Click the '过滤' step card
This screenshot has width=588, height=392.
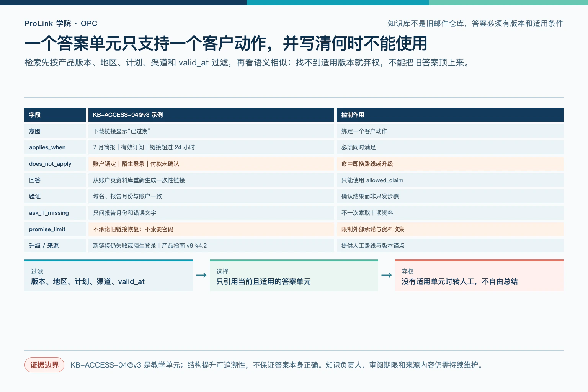coord(109,276)
